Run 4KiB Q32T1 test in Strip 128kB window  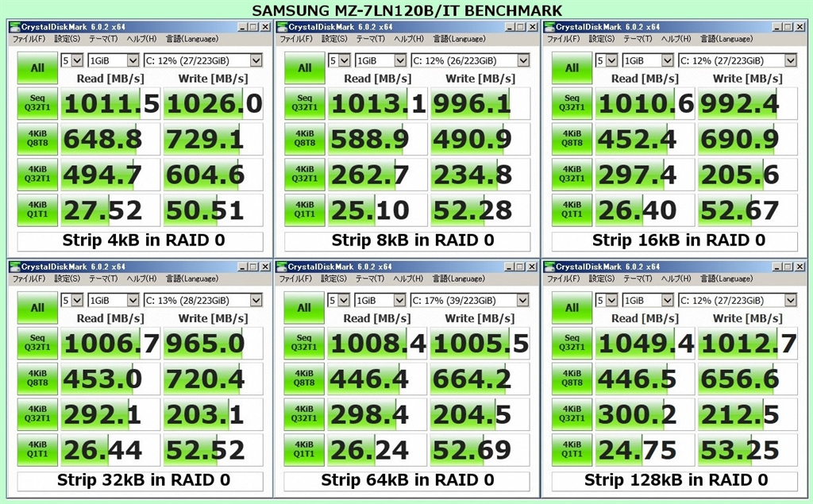(x=572, y=414)
